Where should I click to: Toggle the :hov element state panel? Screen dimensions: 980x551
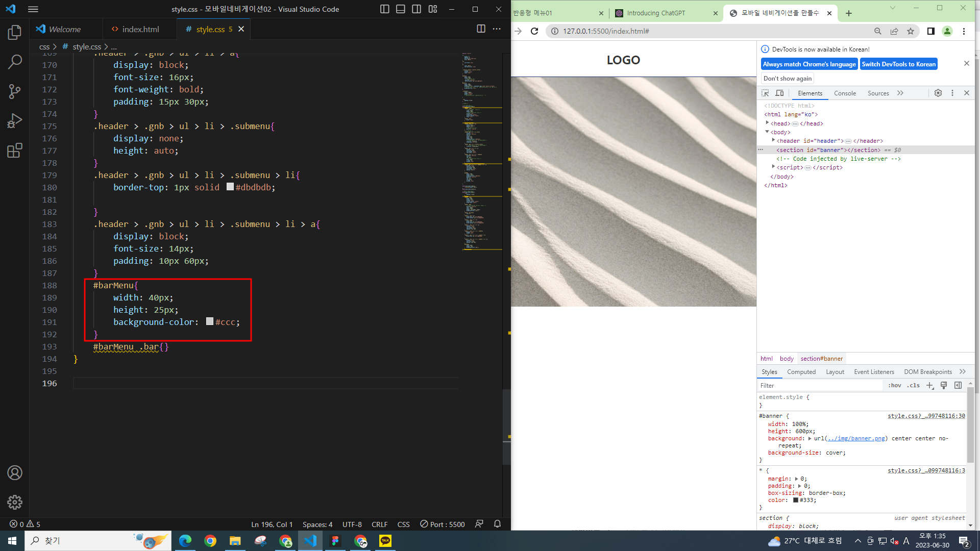click(894, 386)
